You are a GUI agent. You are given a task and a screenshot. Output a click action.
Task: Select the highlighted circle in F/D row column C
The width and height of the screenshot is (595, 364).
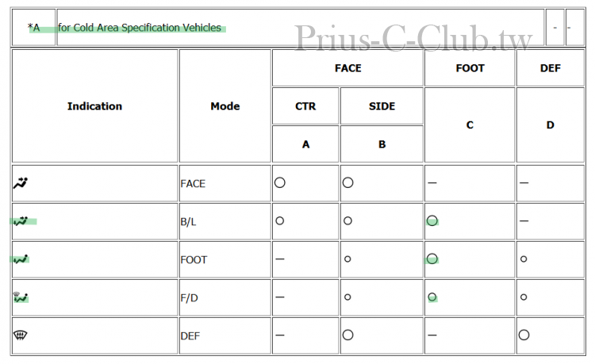pyautogui.click(x=432, y=297)
